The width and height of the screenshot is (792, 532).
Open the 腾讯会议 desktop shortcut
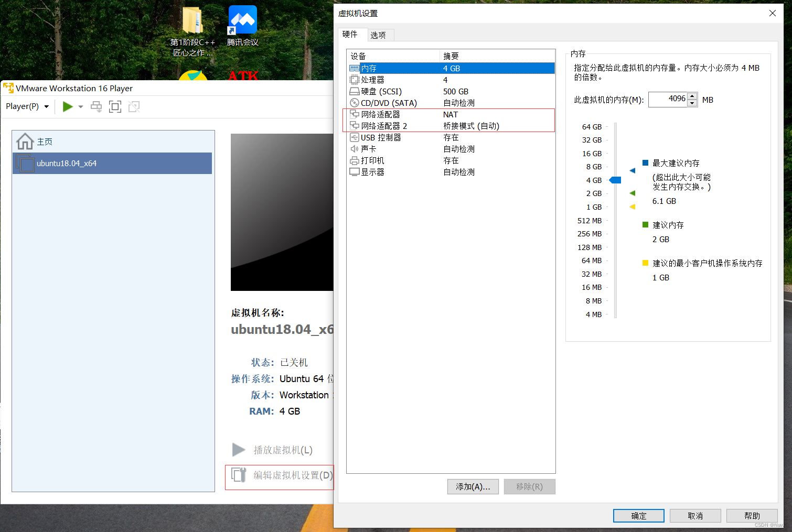(x=242, y=26)
